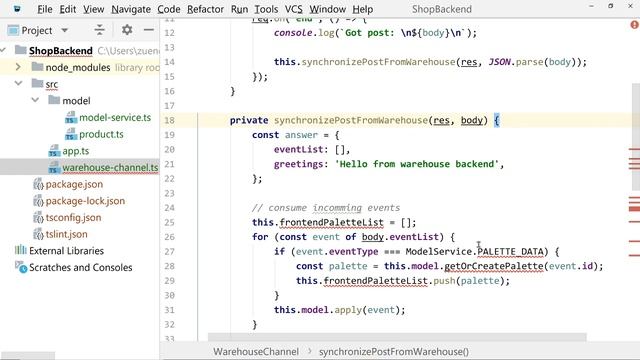Click the product.ts TypeScript file icon

(71, 135)
